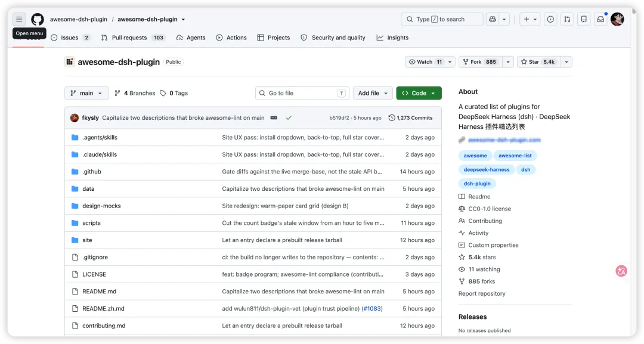Open the deepseek-harness topic tag

pos(487,169)
